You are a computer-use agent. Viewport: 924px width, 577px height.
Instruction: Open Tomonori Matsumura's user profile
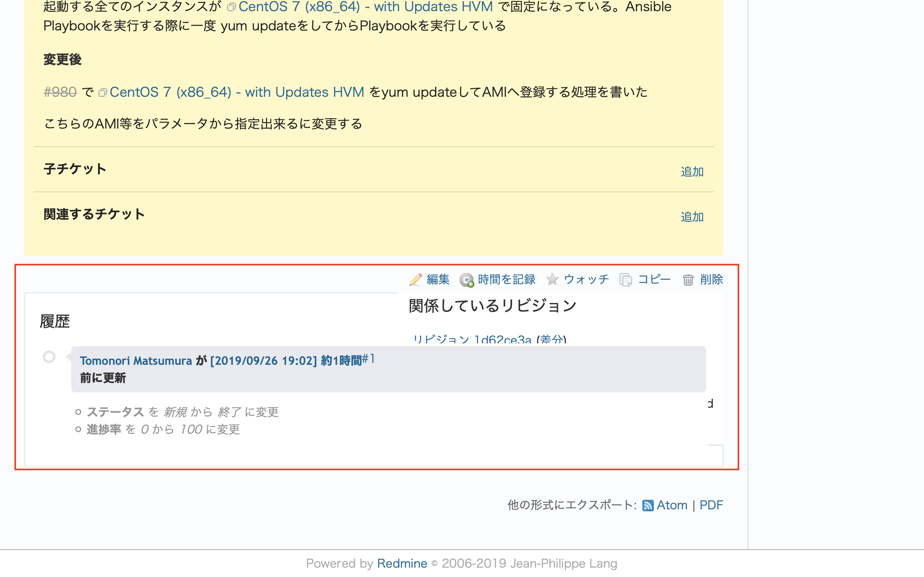(135, 360)
